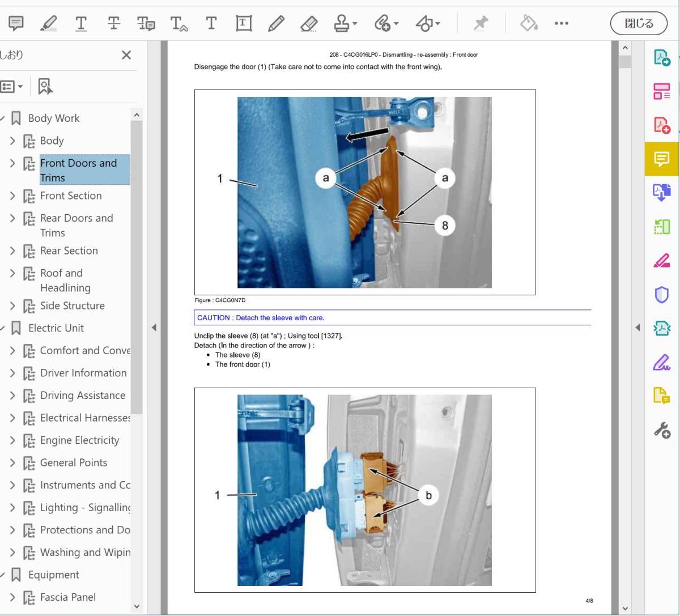
Task: Open the paint bucket color picker
Action: (529, 23)
